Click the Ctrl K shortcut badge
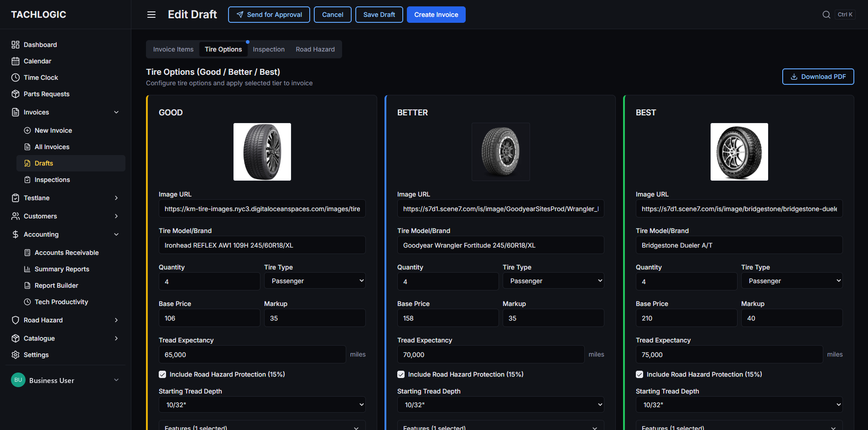Screen dimensions: 868x430 click(x=845, y=15)
